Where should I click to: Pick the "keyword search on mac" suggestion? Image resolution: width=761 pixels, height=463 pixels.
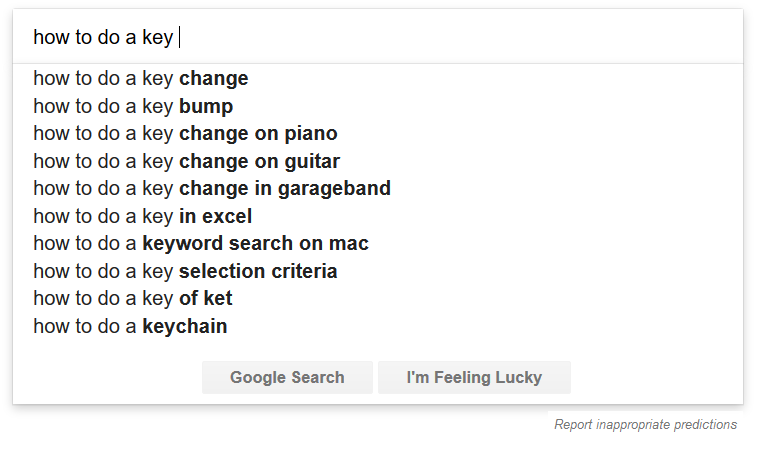point(200,243)
